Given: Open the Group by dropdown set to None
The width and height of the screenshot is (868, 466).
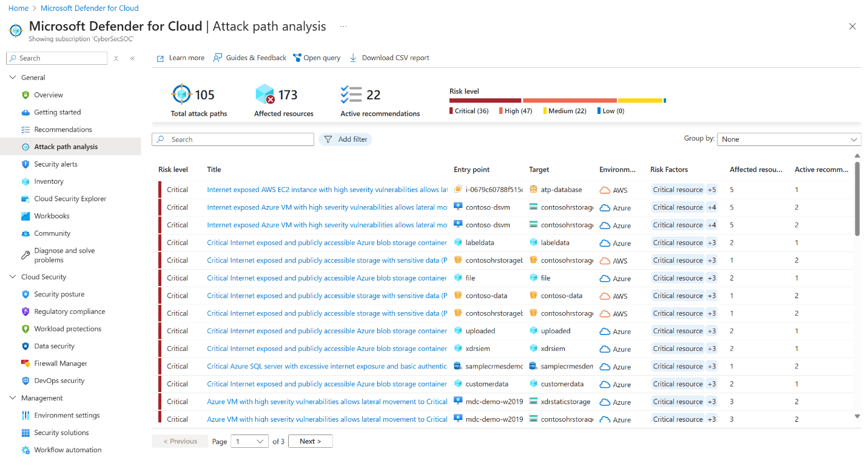Looking at the screenshot, I should coord(789,139).
